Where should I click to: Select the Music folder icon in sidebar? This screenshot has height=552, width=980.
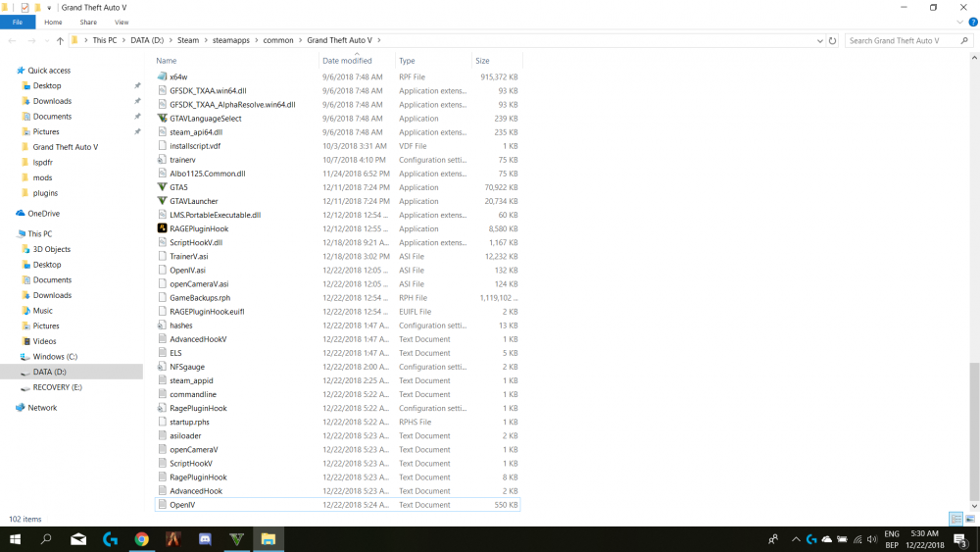25,310
